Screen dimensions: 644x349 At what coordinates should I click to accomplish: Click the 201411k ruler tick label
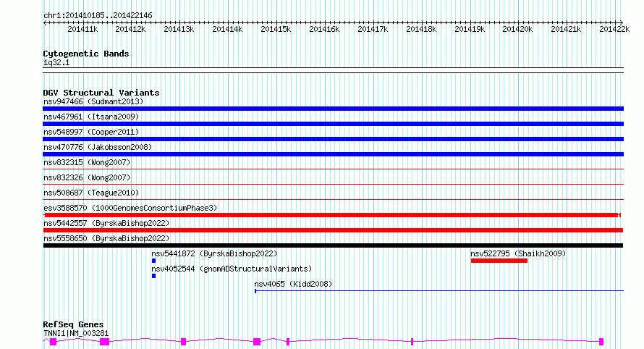tap(82, 29)
